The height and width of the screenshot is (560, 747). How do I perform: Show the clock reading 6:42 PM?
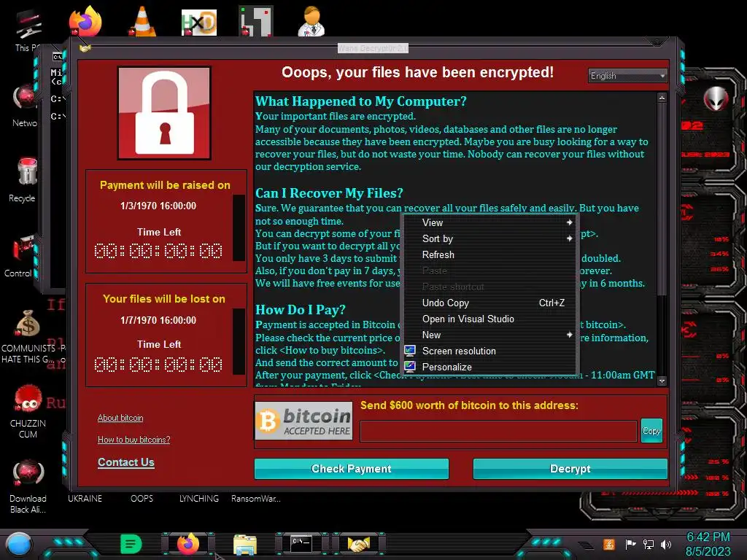[x=708, y=537]
